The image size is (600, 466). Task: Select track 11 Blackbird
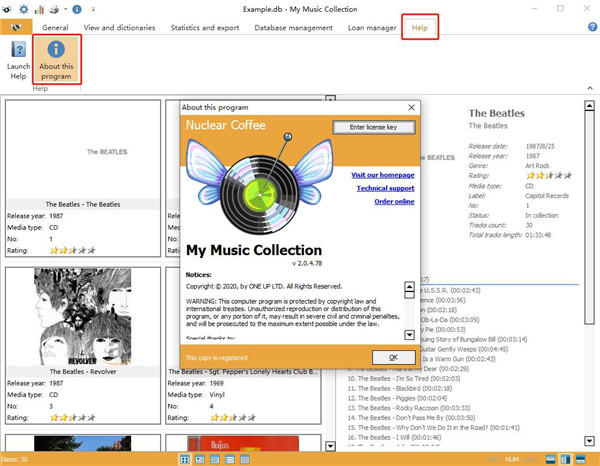(399, 388)
